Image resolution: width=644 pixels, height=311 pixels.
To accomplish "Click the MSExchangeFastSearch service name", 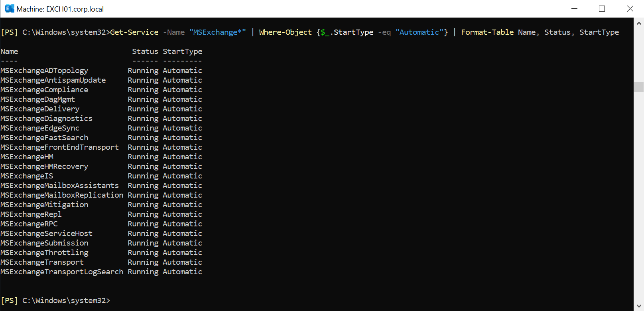I will pos(44,138).
